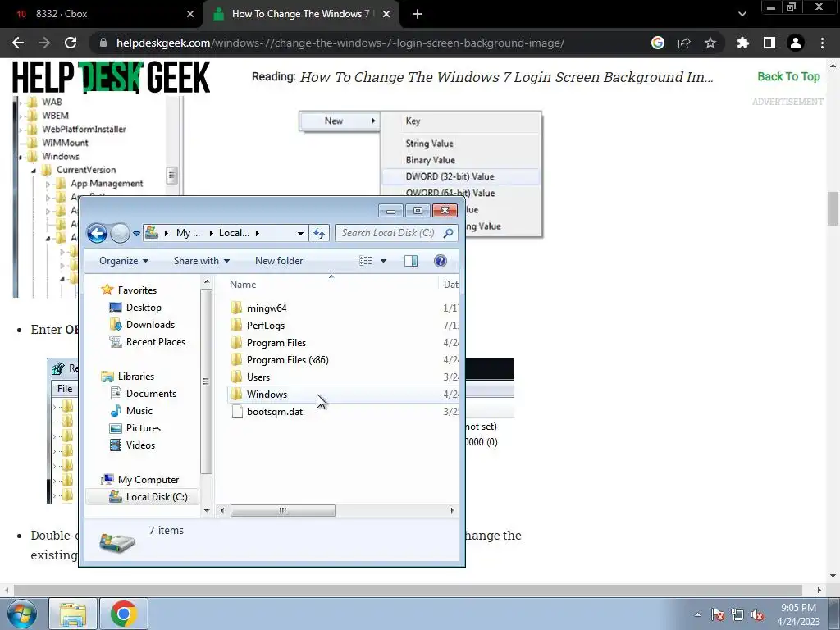The image size is (840, 630).
Task: Click the Help Desk Geek logo
Action: tap(112, 77)
